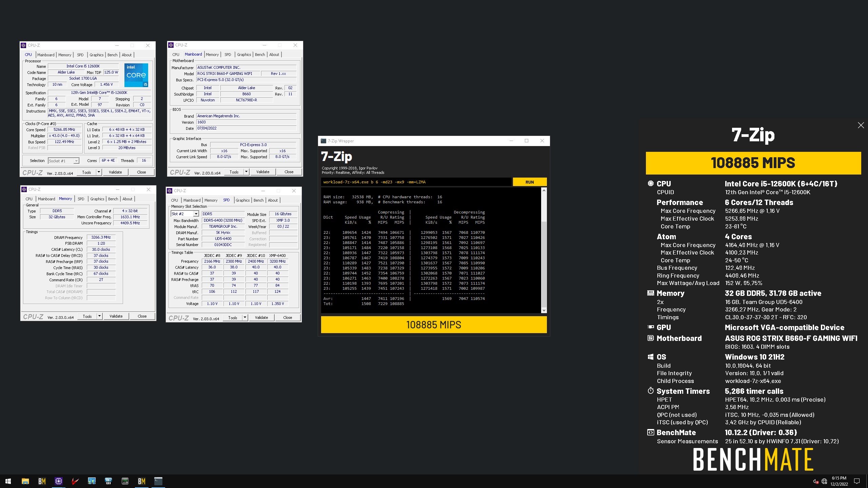The height and width of the screenshot is (488, 868).
Task: Click the Intel Core i5 logo in CPU-Z
Action: (136, 75)
